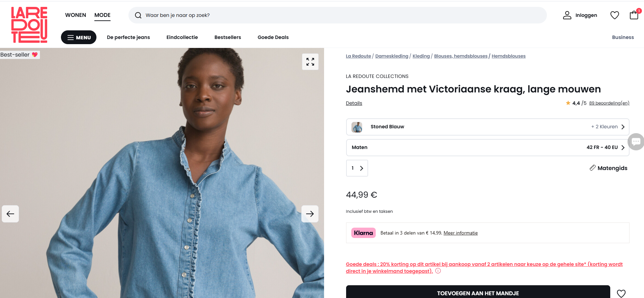Open the chat bubble widget
The image size is (644, 298).
636,141
